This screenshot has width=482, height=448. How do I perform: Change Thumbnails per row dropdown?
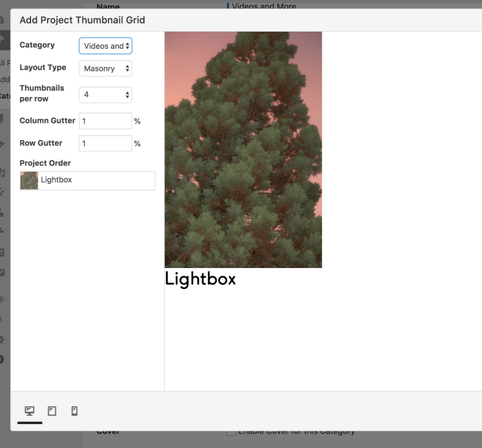pyautogui.click(x=105, y=94)
